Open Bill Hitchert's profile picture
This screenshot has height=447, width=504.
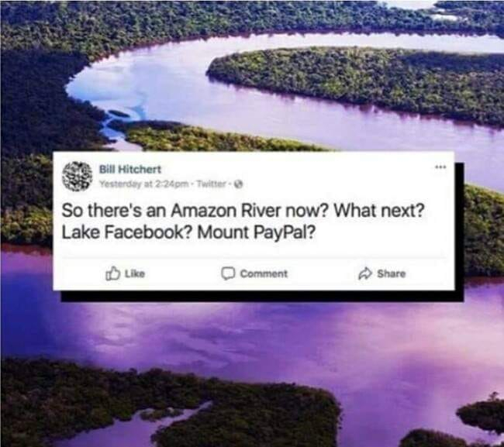pos(77,177)
